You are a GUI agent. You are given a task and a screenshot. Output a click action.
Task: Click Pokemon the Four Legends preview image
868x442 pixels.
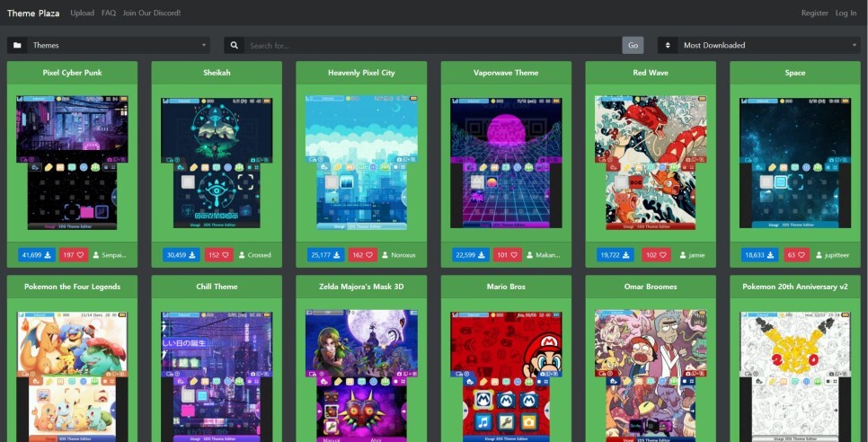[x=73, y=376]
